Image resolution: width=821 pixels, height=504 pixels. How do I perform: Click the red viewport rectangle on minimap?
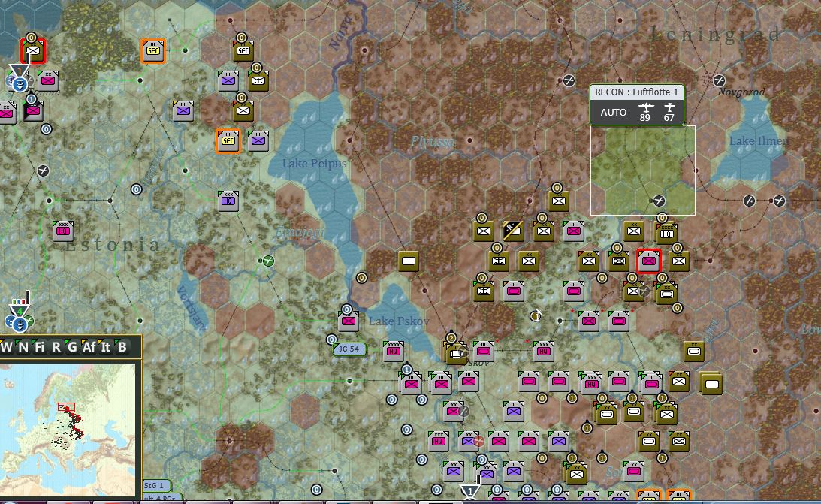point(67,406)
